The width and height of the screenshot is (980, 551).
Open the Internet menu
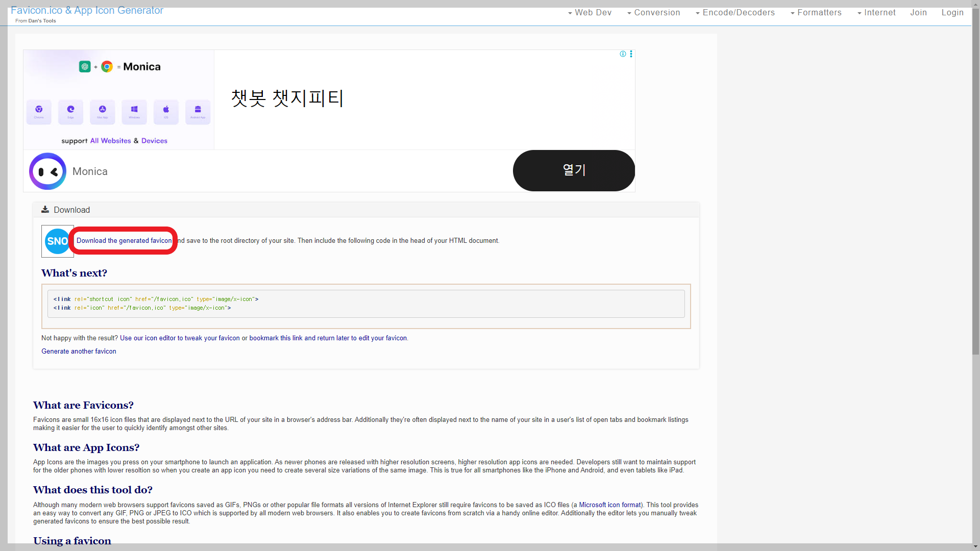[876, 13]
